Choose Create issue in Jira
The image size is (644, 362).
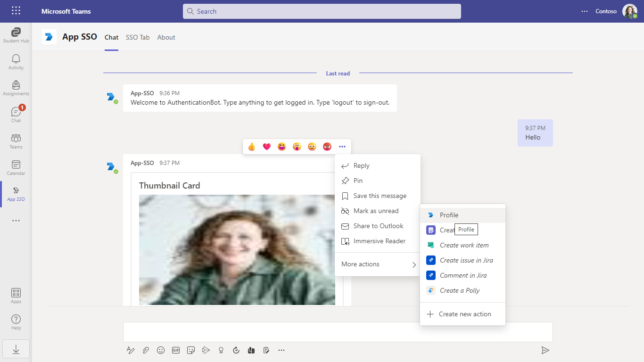point(463,260)
